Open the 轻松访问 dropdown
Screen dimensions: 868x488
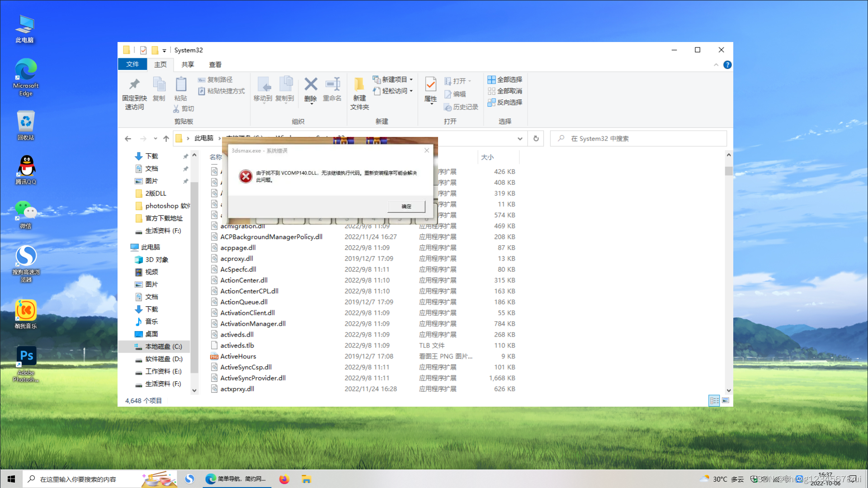pos(410,91)
